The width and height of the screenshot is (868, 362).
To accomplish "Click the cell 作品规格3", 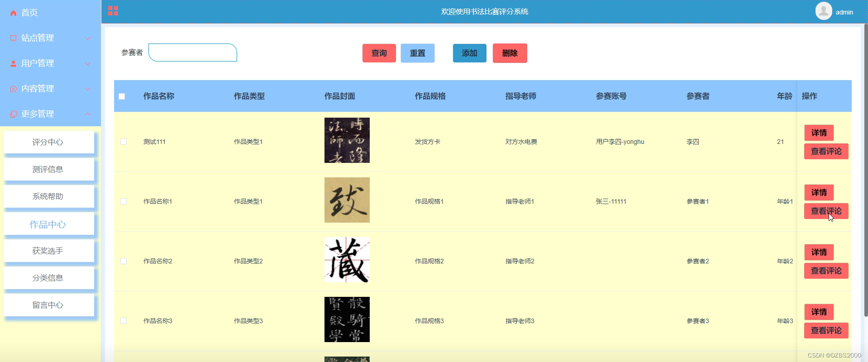I will coord(429,321).
